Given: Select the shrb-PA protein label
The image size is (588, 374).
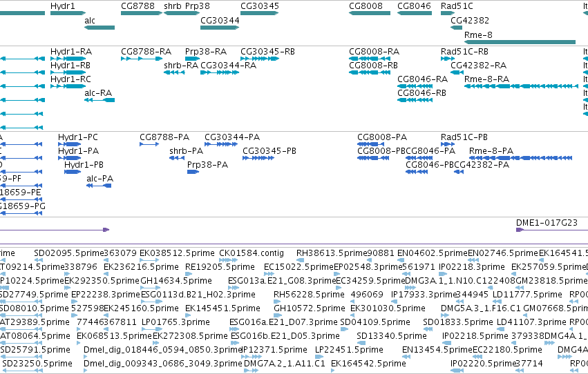Looking at the screenshot, I should (x=186, y=151).
